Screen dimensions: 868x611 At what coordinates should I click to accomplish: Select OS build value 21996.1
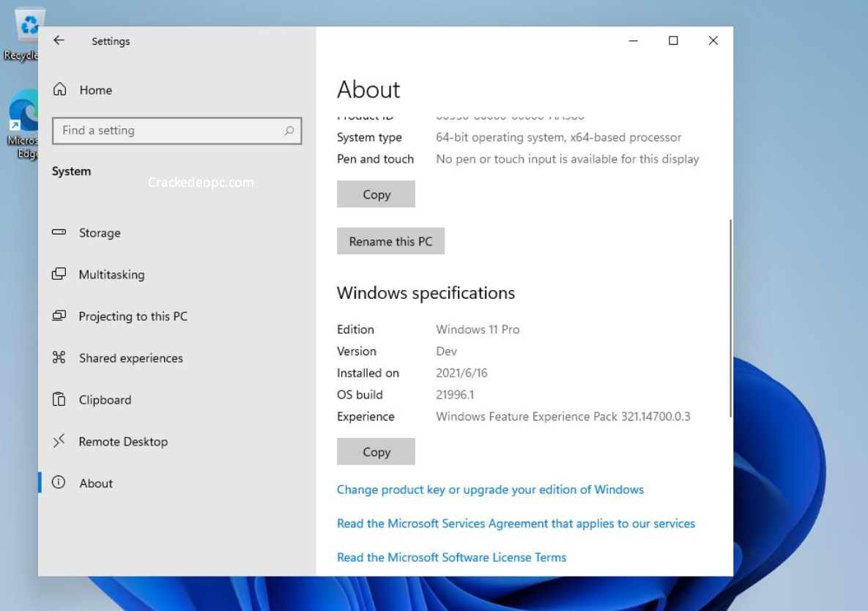(x=455, y=395)
